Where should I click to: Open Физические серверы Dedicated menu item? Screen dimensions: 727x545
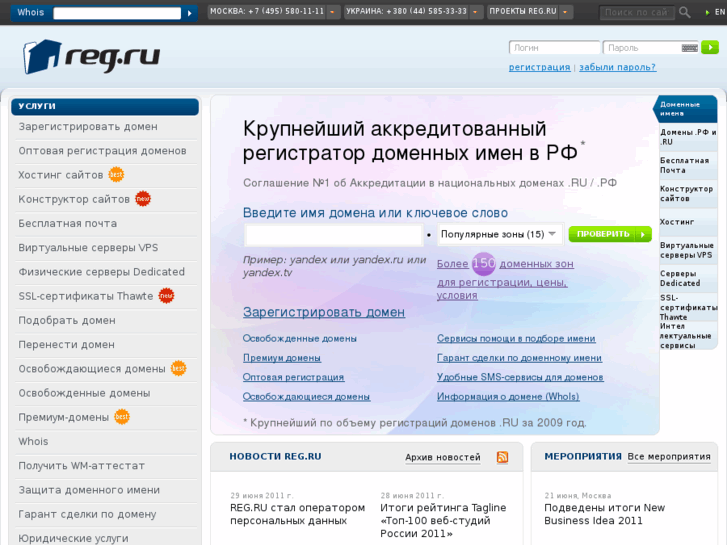tap(102, 272)
